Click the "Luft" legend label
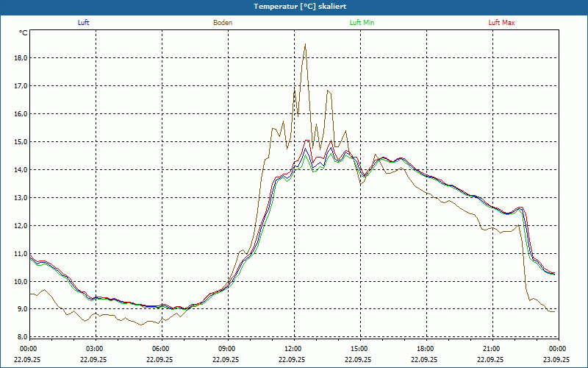 click(x=84, y=23)
